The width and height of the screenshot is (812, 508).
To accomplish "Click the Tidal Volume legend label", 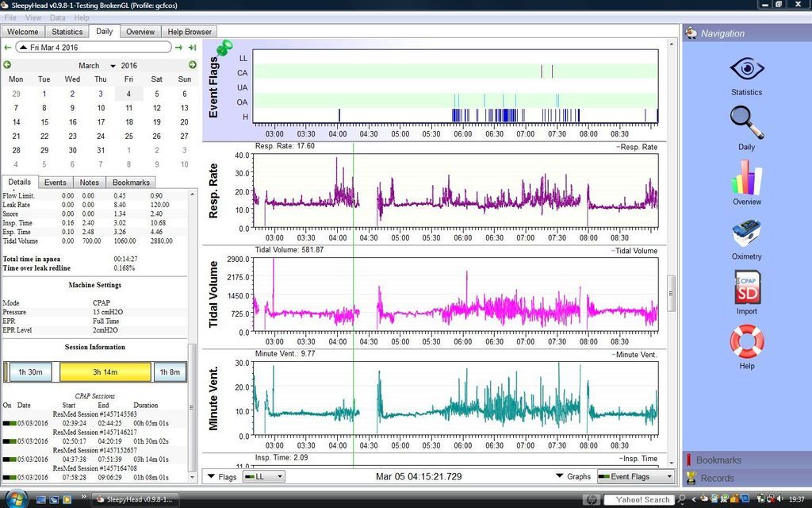I will coord(634,251).
